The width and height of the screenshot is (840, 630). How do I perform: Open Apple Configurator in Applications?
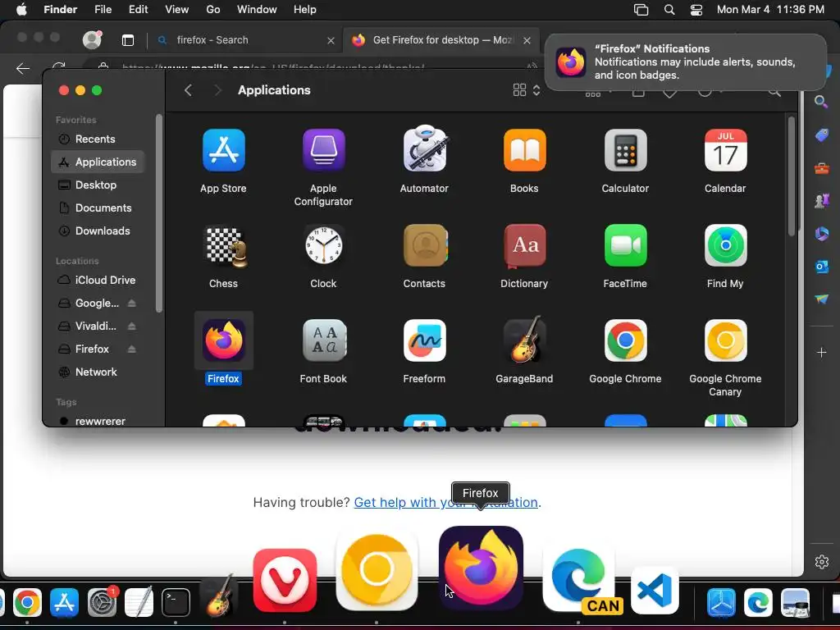click(x=323, y=151)
